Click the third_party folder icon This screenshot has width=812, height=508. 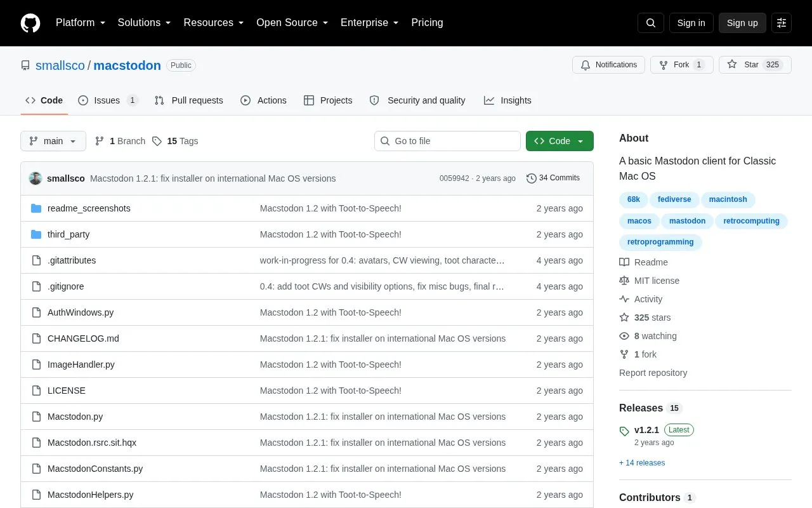pyautogui.click(x=36, y=234)
